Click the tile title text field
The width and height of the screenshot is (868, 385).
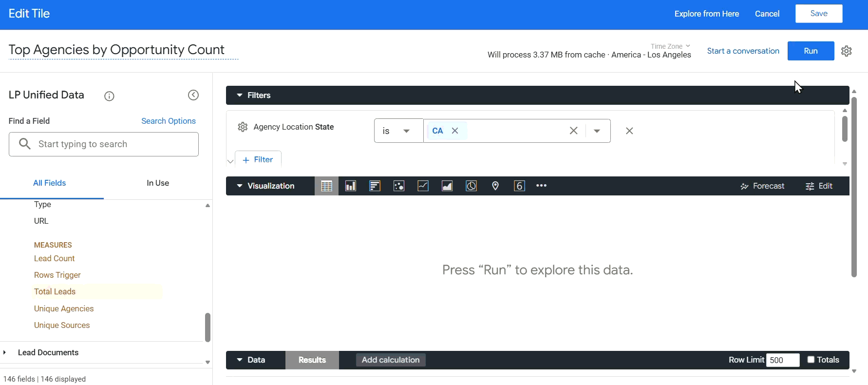pyautogui.click(x=123, y=50)
